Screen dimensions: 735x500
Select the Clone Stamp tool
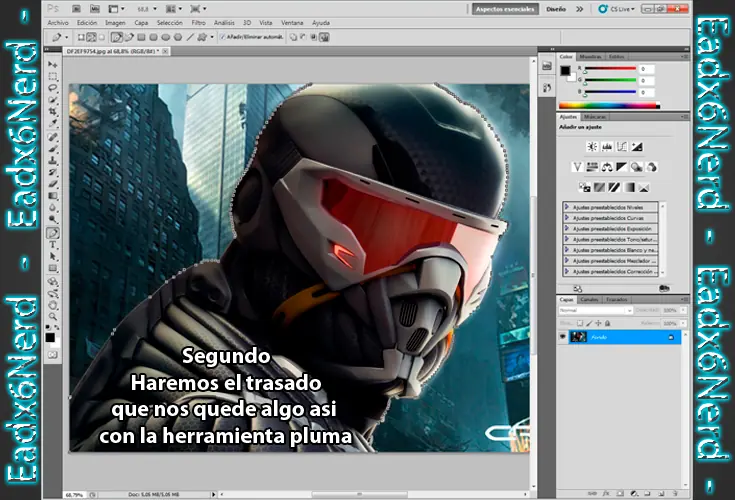(52, 161)
